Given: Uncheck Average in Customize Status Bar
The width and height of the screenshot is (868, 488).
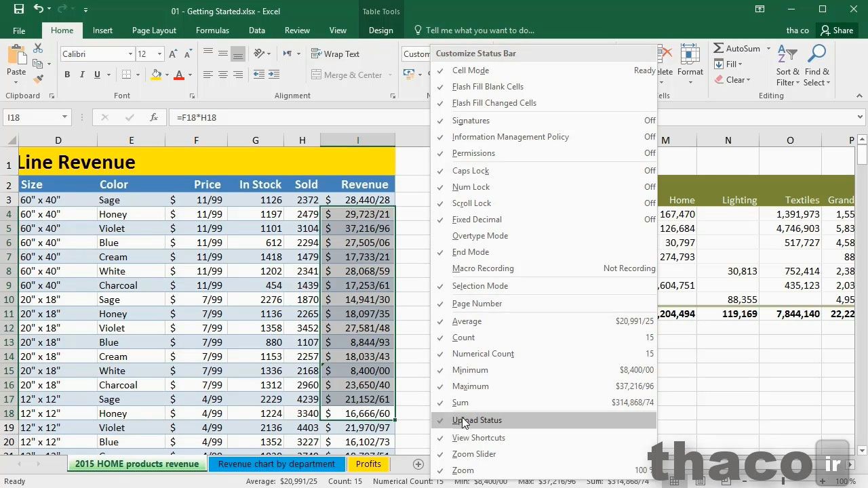Looking at the screenshot, I should tap(544, 321).
